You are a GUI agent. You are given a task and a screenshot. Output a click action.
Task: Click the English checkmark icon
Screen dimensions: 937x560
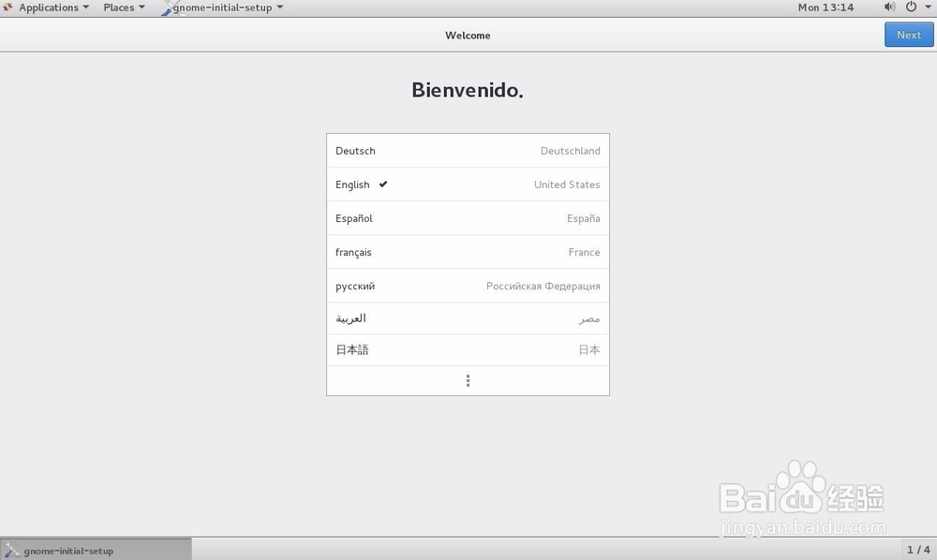pyautogui.click(x=383, y=184)
